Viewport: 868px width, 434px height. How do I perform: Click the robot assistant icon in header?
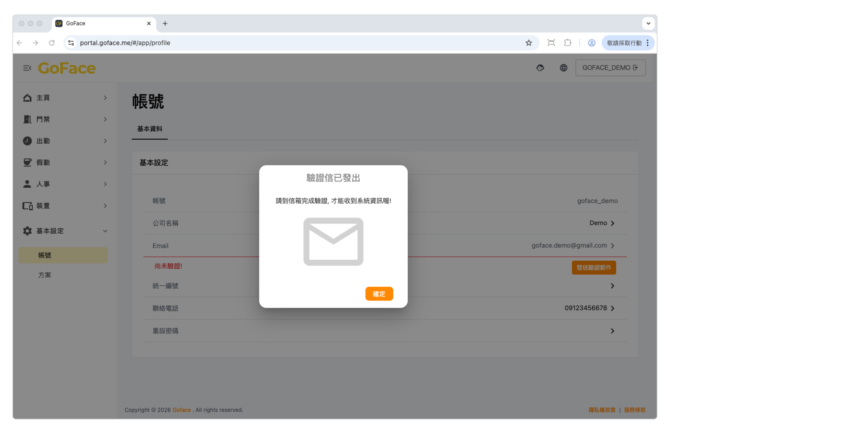click(x=540, y=68)
